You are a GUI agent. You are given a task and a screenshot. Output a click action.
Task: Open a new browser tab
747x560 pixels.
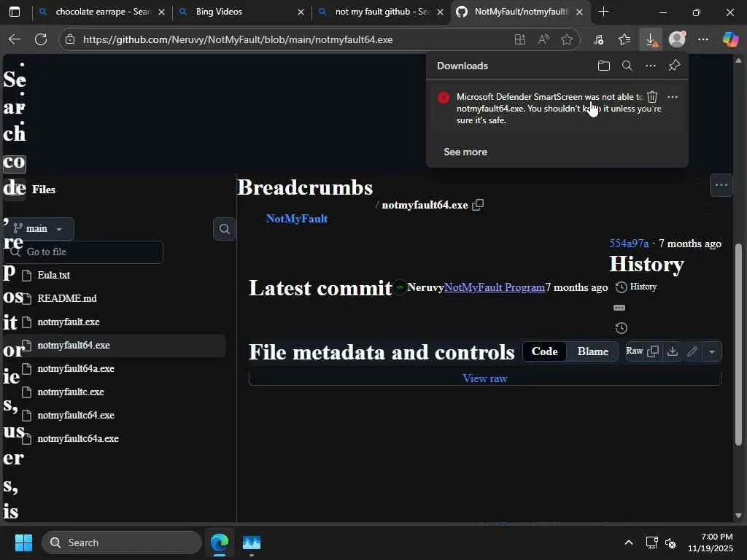603,12
